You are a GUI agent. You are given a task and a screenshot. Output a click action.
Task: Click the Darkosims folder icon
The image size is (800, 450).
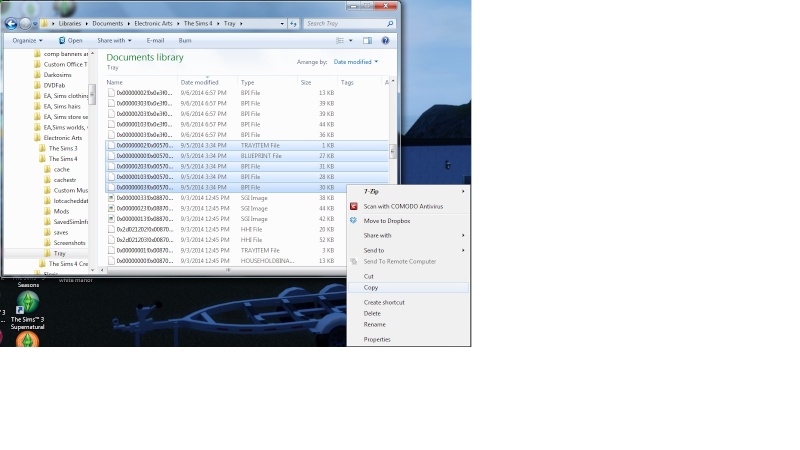click(37, 75)
